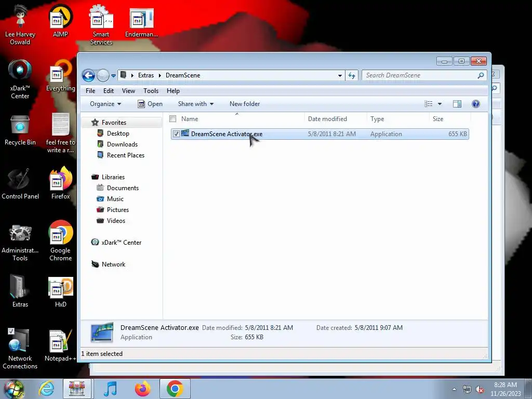
Task: Open Notepad++ desktop shortcut
Action: pos(60,345)
